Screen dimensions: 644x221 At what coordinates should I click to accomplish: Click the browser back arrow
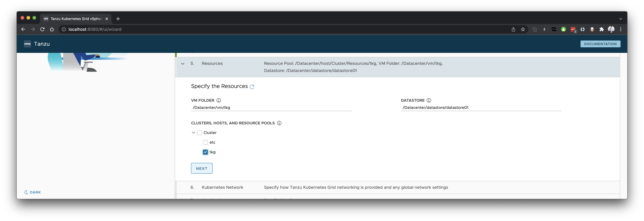pyautogui.click(x=23, y=29)
